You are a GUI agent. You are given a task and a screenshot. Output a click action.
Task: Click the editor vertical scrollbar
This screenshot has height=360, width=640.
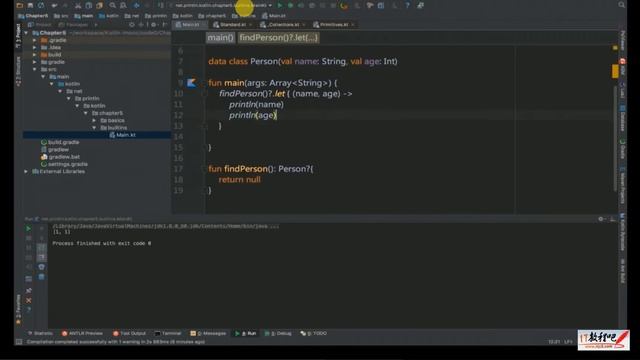pyautogui.click(x=615, y=139)
